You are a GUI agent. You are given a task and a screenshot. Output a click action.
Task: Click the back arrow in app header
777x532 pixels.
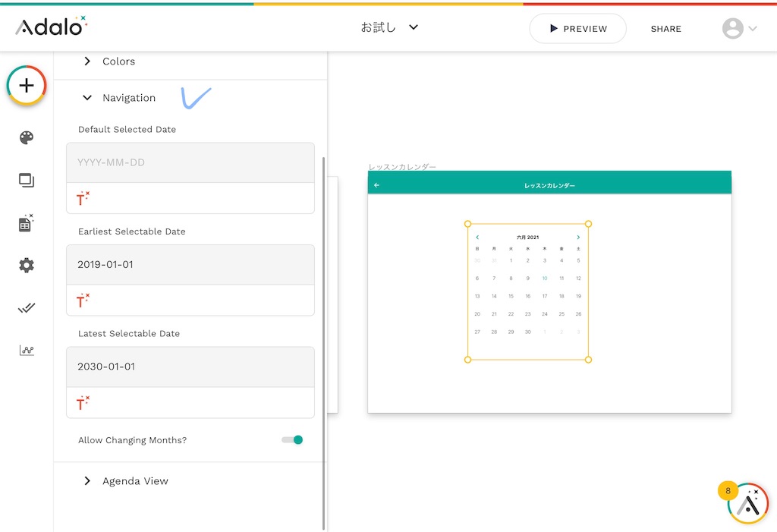pos(376,185)
